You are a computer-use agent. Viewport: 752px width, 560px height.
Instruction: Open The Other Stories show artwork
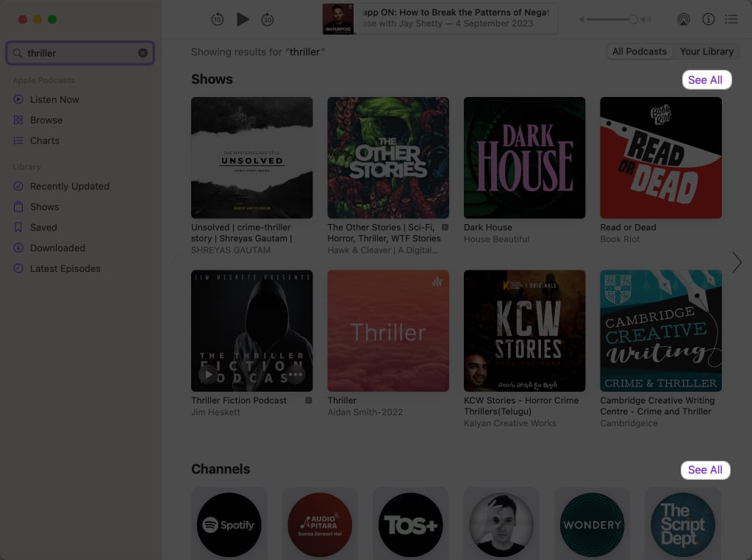[x=388, y=158]
